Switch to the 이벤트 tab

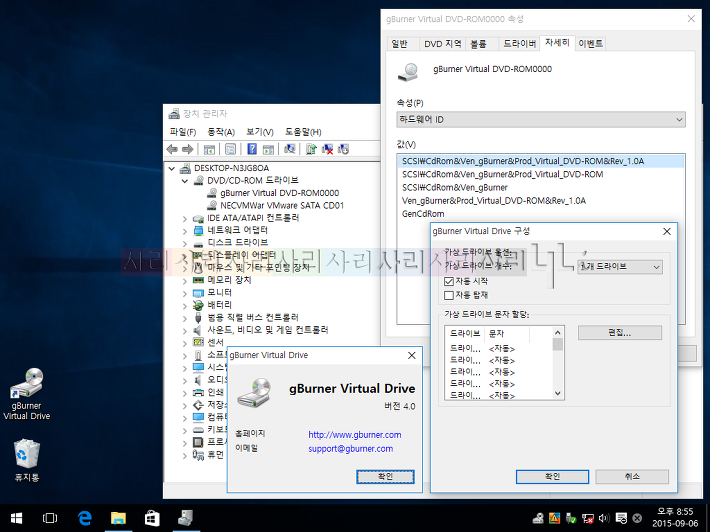coord(590,43)
